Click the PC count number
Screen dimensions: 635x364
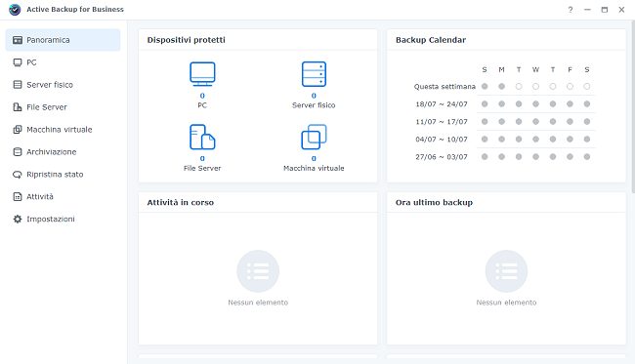[202, 96]
